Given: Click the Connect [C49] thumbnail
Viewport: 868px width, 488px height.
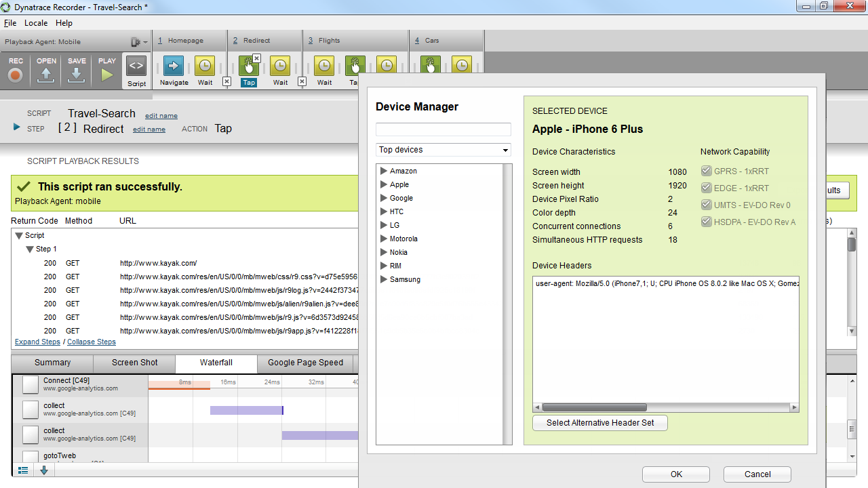Looking at the screenshot, I should [31, 385].
